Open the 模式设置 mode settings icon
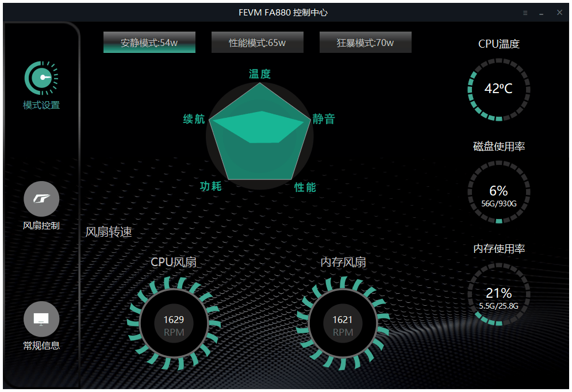The image size is (572, 392). click(41, 78)
